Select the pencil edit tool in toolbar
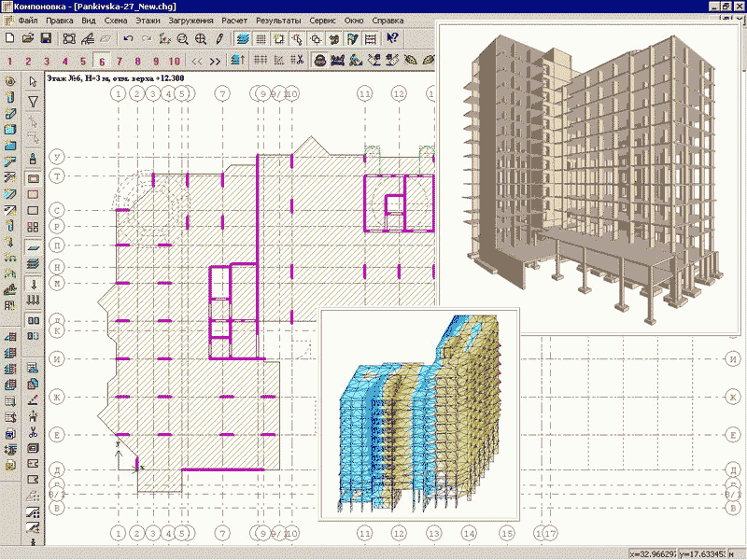Screen dimensions: 747x560 (x=219, y=38)
